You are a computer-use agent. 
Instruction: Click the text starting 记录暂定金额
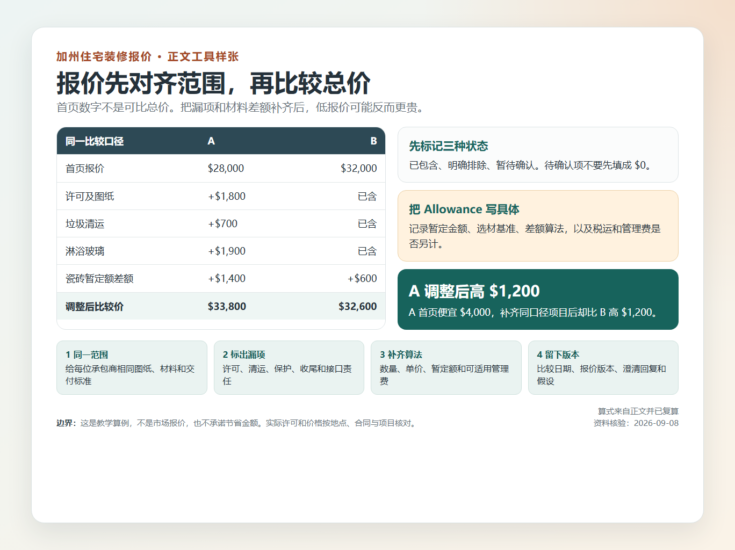click(534, 236)
